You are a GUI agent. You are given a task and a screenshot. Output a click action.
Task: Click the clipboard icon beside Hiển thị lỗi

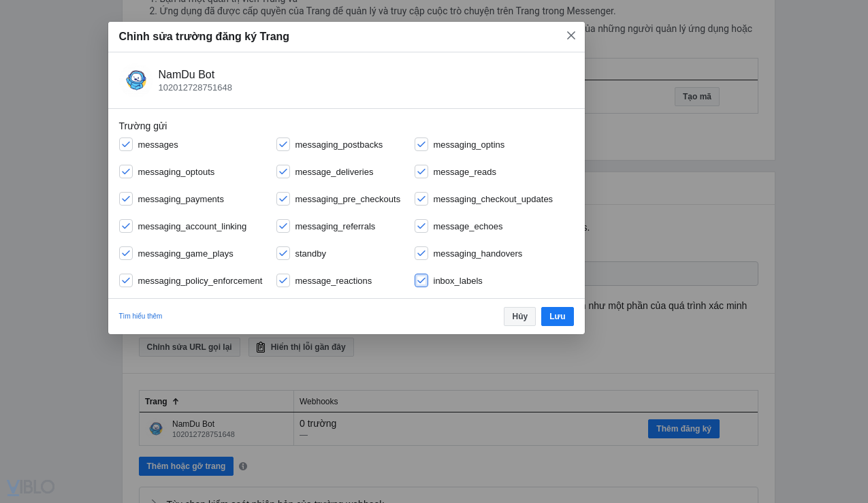coord(261,347)
